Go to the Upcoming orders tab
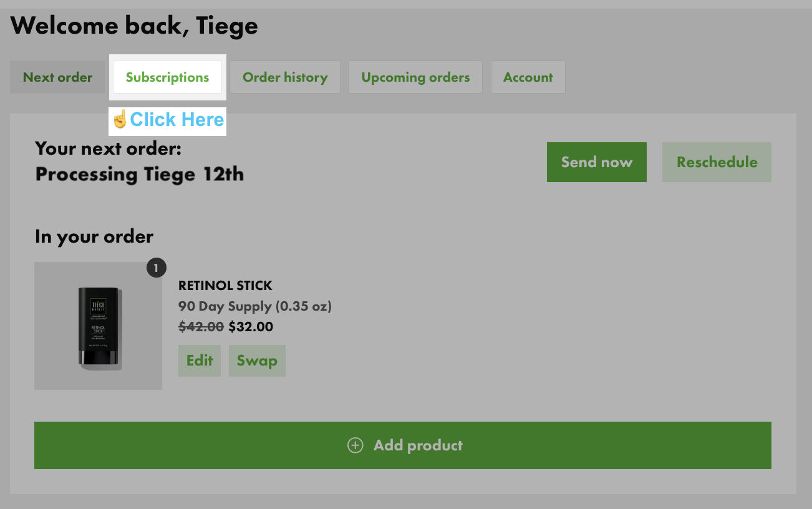The image size is (812, 509). coord(415,77)
